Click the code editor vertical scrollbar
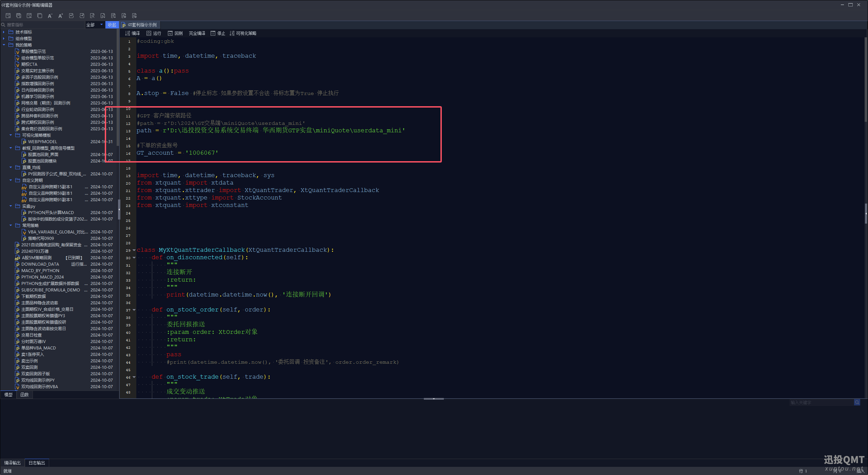The height and width of the screenshot is (475, 868). pos(866,80)
